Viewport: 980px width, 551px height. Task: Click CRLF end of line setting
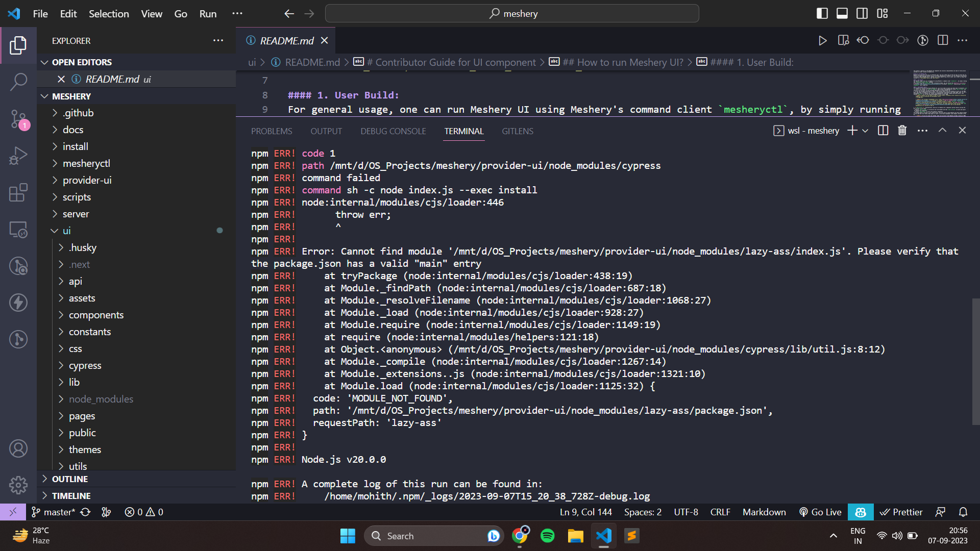720,512
